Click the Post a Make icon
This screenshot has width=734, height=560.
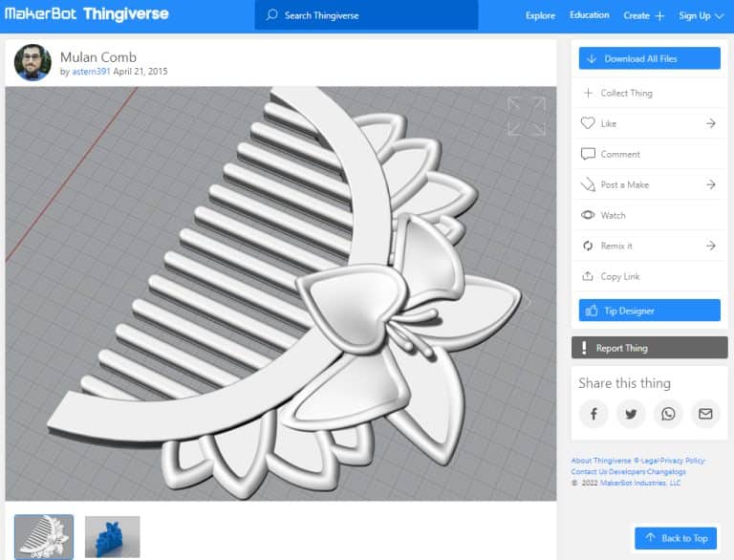coord(588,184)
